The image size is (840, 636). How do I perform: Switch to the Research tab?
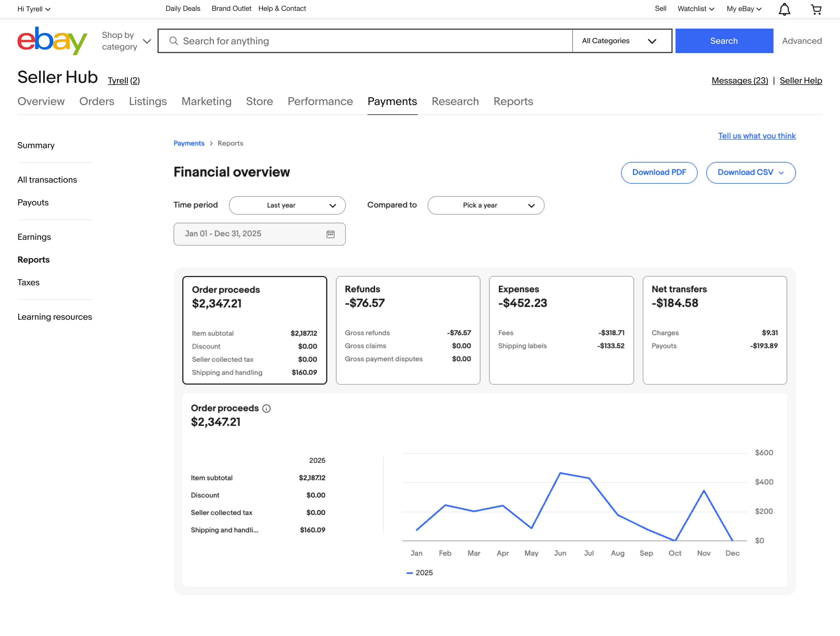(455, 102)
